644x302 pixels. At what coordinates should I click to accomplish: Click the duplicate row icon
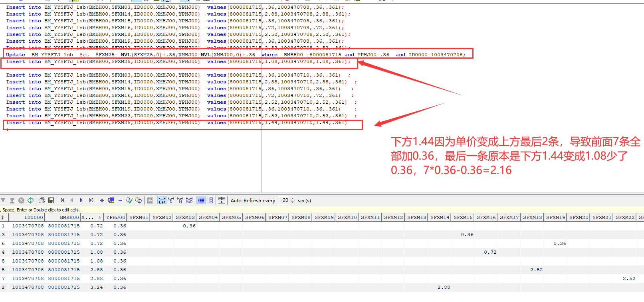111,200
